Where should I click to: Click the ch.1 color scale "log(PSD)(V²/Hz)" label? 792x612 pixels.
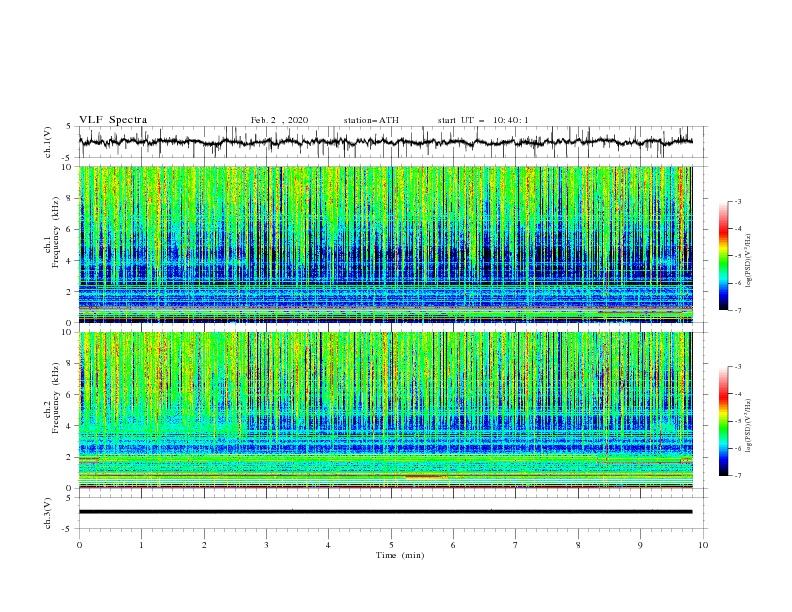point(749,261)
